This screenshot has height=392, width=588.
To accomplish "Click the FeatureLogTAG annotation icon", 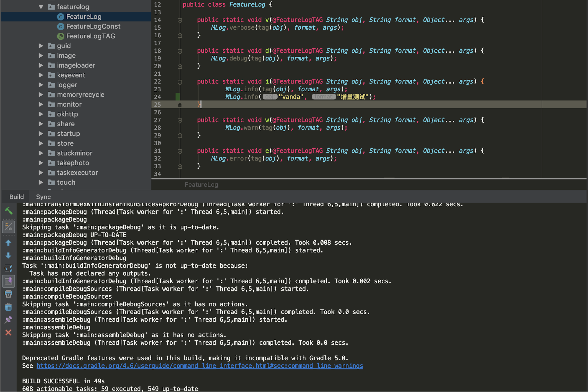I will [x=61, y=36].
